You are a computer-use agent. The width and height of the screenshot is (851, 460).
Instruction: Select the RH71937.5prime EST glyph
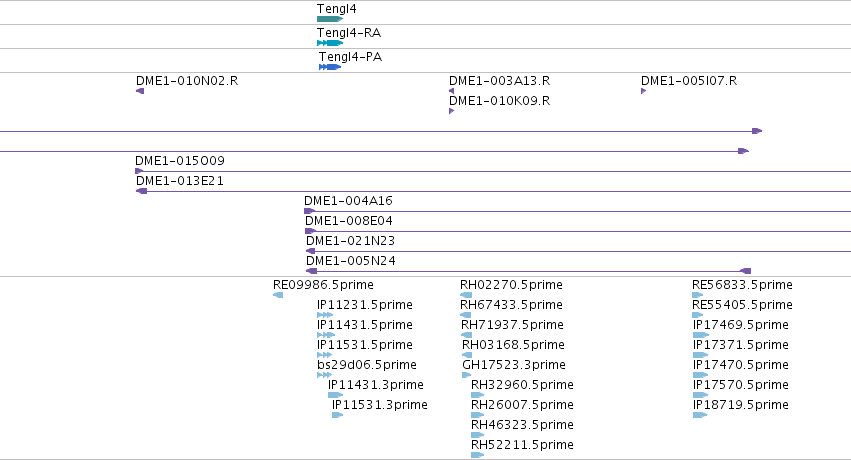466,335
